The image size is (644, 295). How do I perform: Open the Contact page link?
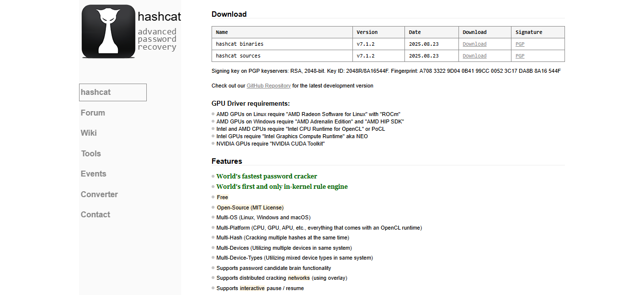[x=95, y=215]
